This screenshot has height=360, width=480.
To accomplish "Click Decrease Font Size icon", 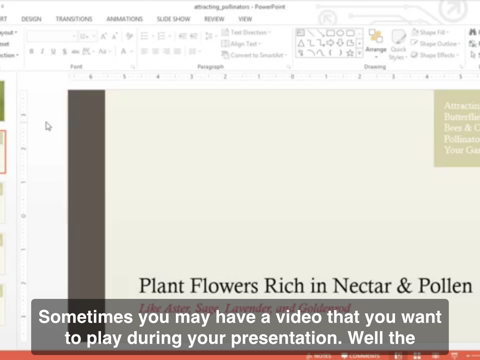I will click(x=115, y=36).
